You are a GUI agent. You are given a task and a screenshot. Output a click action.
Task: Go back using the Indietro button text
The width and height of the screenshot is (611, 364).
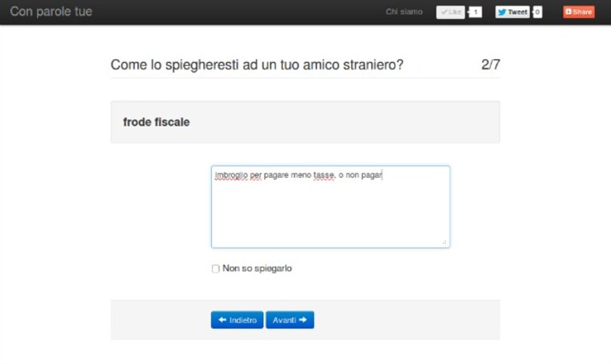coord(243,320)
